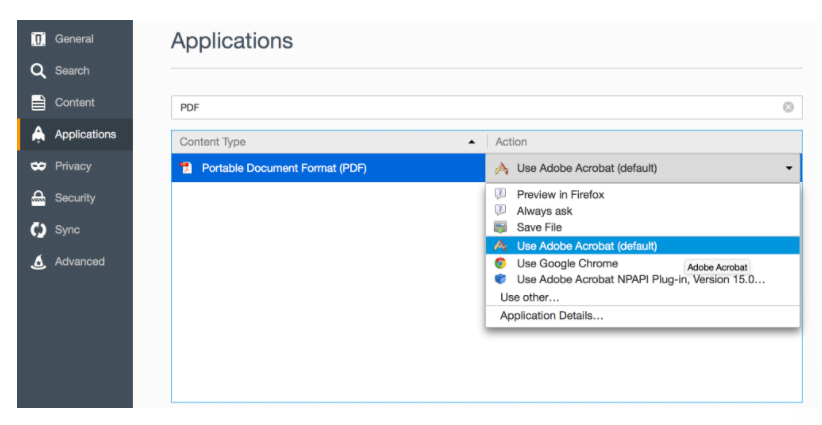Clear the PDF search field

coord(788,107)
